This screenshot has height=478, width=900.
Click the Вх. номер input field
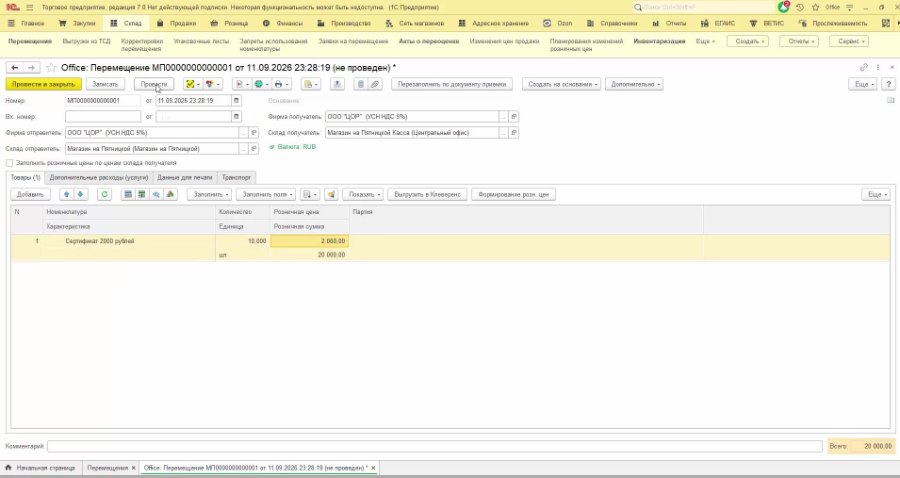pyautogui.click(x=103, y=116)
